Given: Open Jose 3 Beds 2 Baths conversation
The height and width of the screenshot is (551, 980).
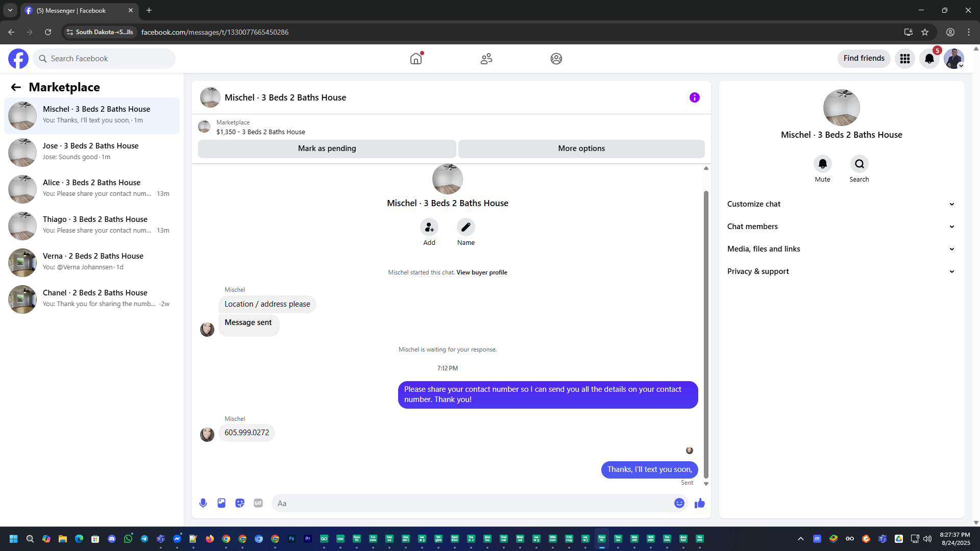Looking at the screenshot, I should pos(92,152).
